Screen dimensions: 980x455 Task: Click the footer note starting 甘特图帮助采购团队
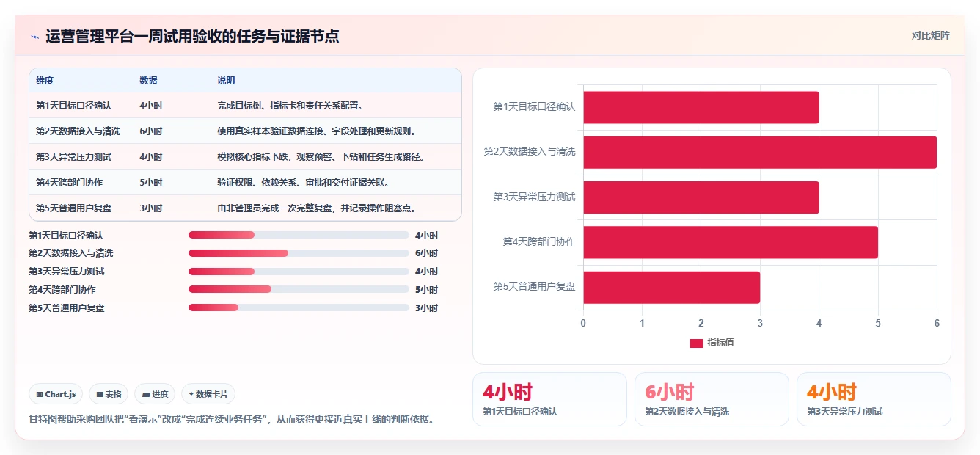pyautogui.click(x=232, y=420)
